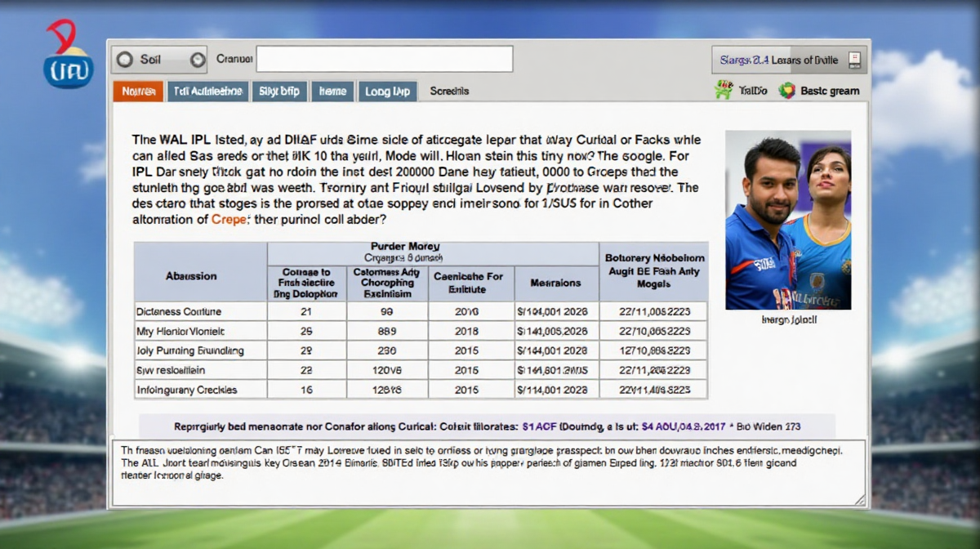This screenshot has width=980, height=549.
Task: Open the Bastc gream link
Action: 830,91
